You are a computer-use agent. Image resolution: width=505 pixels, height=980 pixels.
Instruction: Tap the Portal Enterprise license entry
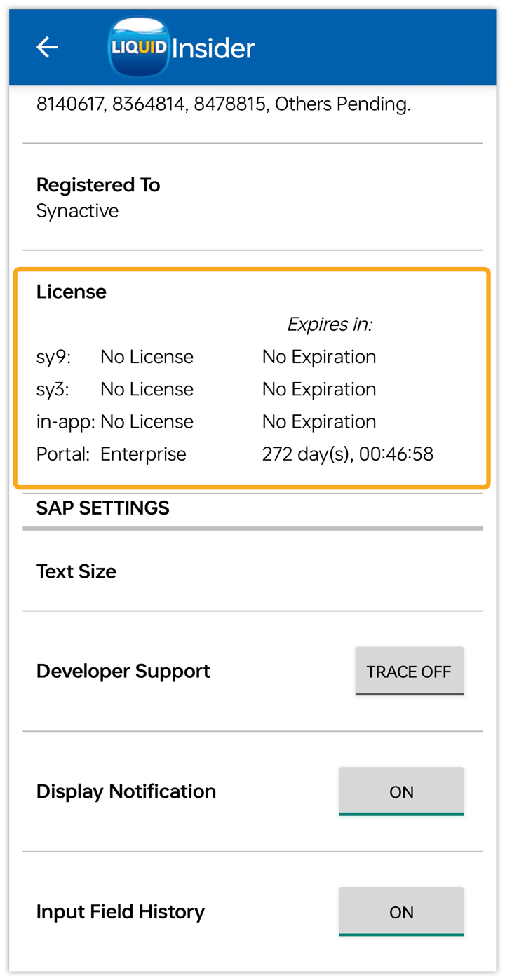coord(143,454)
